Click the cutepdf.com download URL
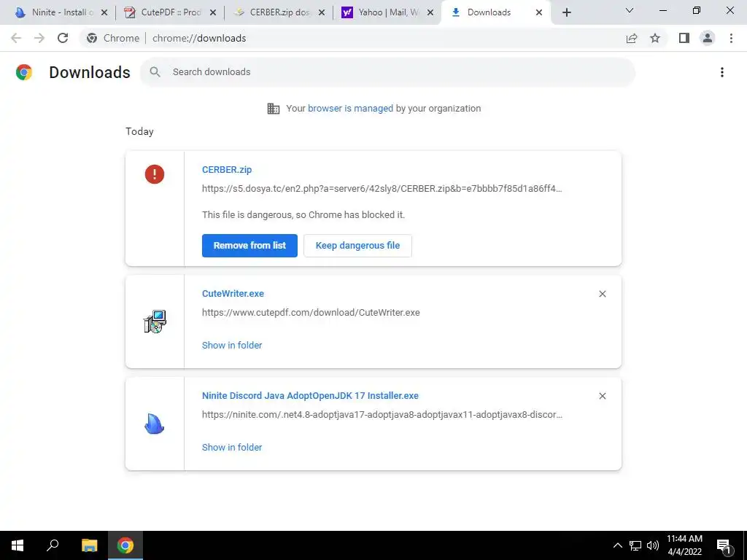This screenshot has width=747, height=560. (x=311, y=313)
